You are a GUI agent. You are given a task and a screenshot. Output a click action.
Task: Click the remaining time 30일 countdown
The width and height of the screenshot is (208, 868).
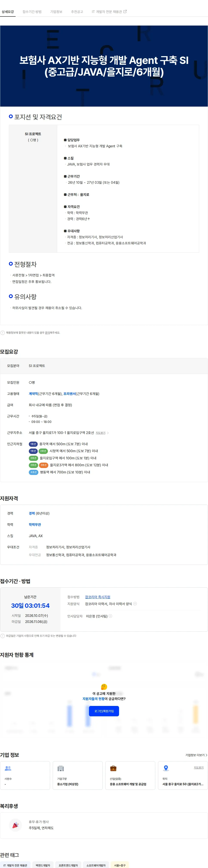pyautogui.click(x=30, y=606)
